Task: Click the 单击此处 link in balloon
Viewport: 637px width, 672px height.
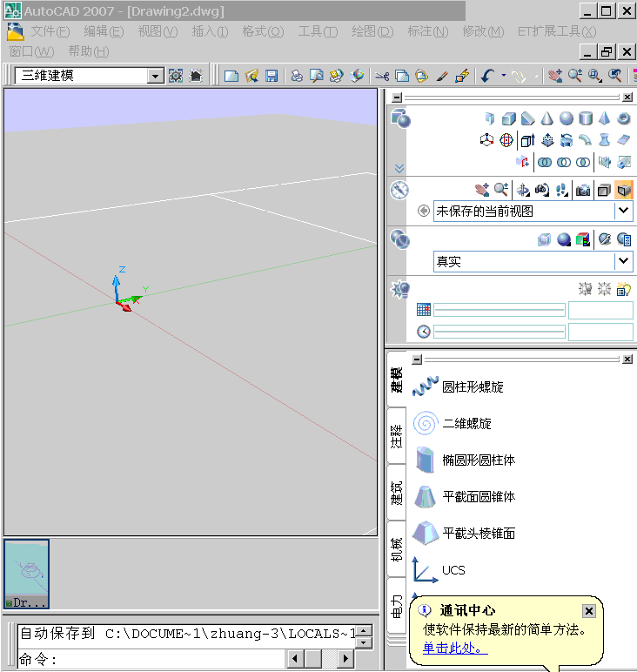Action: [x=455, y=648]
